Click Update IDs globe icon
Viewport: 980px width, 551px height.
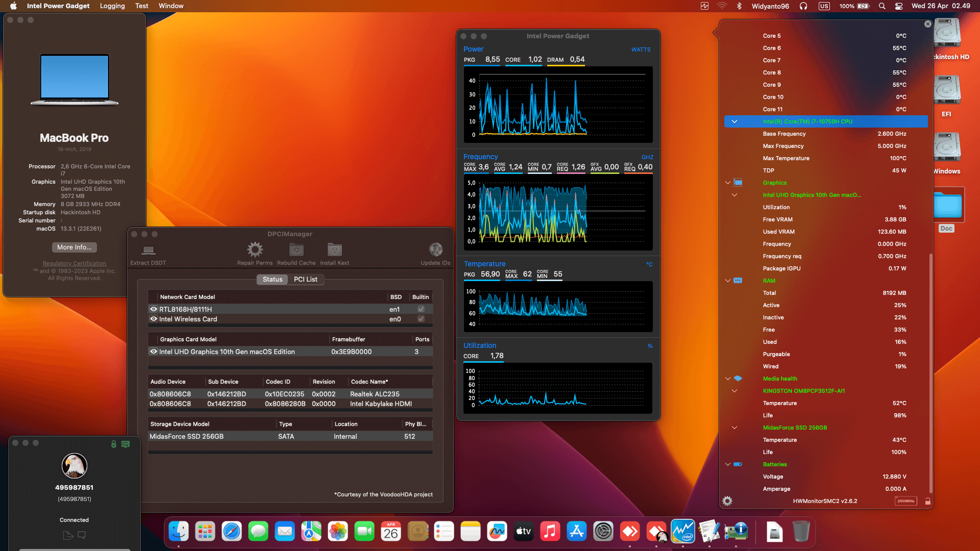click(435, 249)
